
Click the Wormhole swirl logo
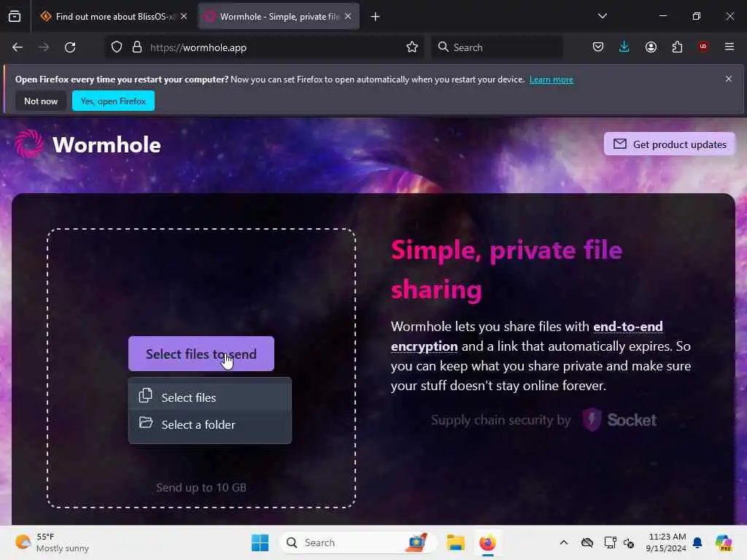(x=29, y=144)
